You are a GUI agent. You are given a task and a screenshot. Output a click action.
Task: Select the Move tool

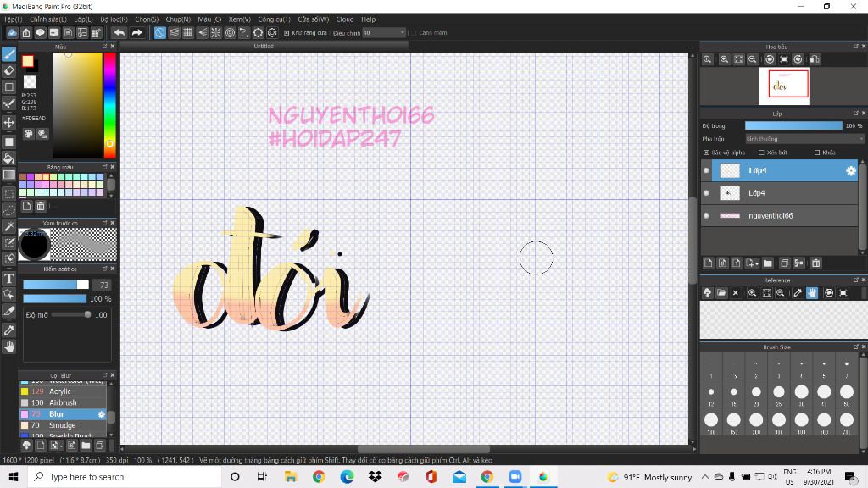(8, 122)
